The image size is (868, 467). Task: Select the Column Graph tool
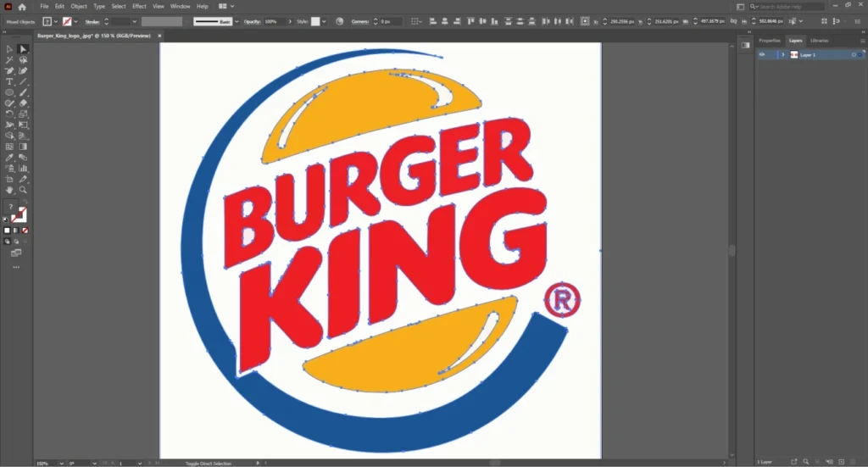point(23,168)
